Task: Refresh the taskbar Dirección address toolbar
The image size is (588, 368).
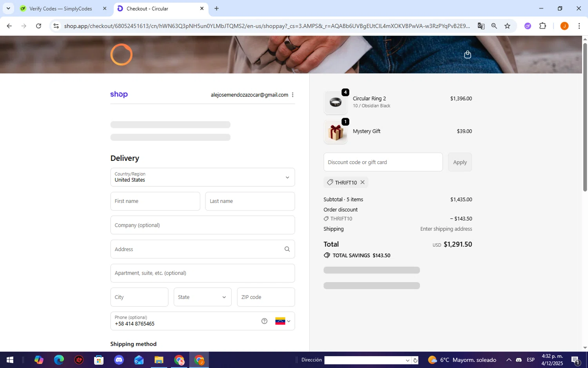Action: pyautogui.click(x=416, y=360)
